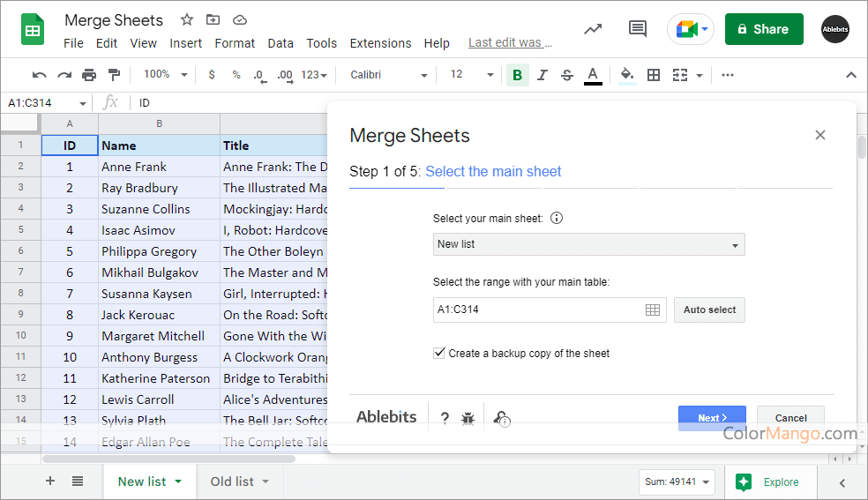Open the Calibri font dropdown
The image size is (868, 500).
[389, 75]
